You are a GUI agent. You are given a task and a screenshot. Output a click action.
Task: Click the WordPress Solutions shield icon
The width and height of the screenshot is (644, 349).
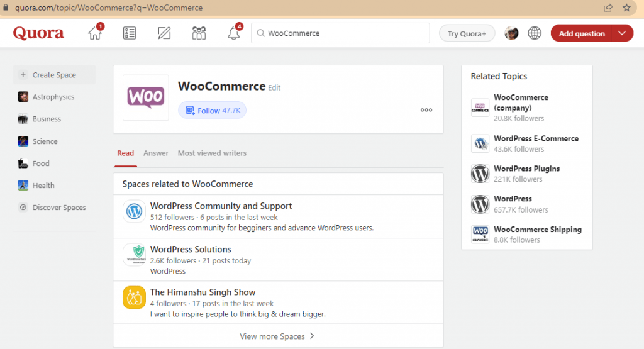coord(134,255)
